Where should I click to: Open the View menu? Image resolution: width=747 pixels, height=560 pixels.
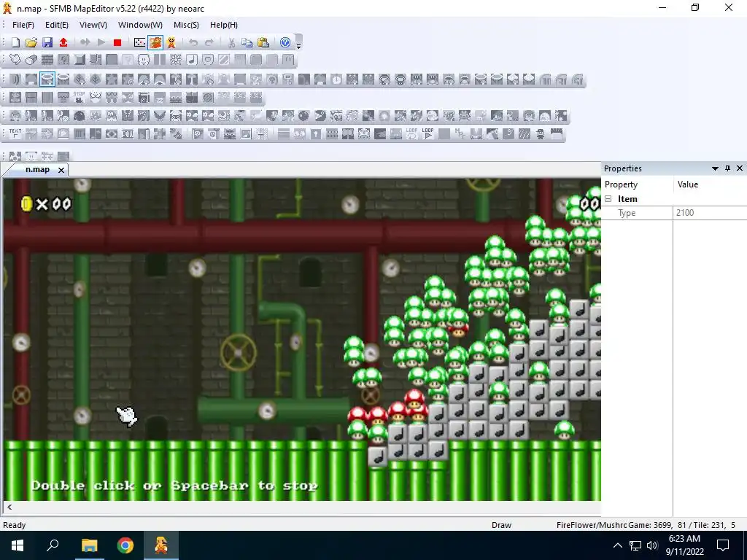point(93,25)
